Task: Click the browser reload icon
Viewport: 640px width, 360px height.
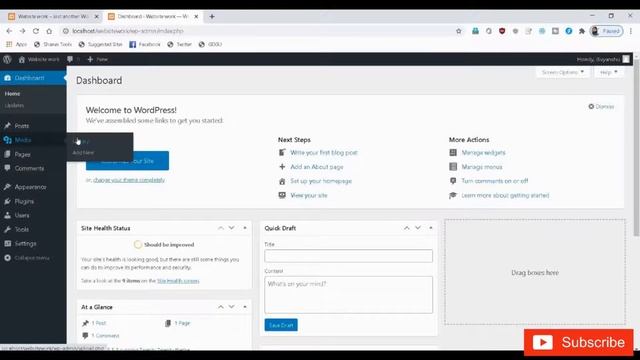Action: point(36,31)
